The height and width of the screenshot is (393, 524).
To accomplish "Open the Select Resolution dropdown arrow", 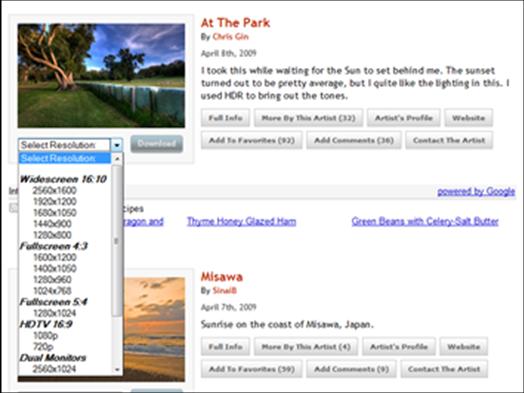I will [x=117, y=145].
